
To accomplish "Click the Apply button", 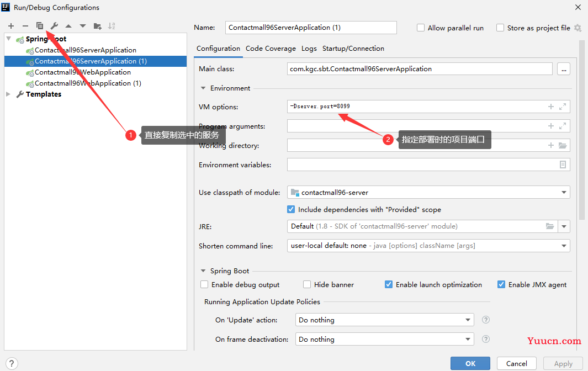I will click(563, 363).
